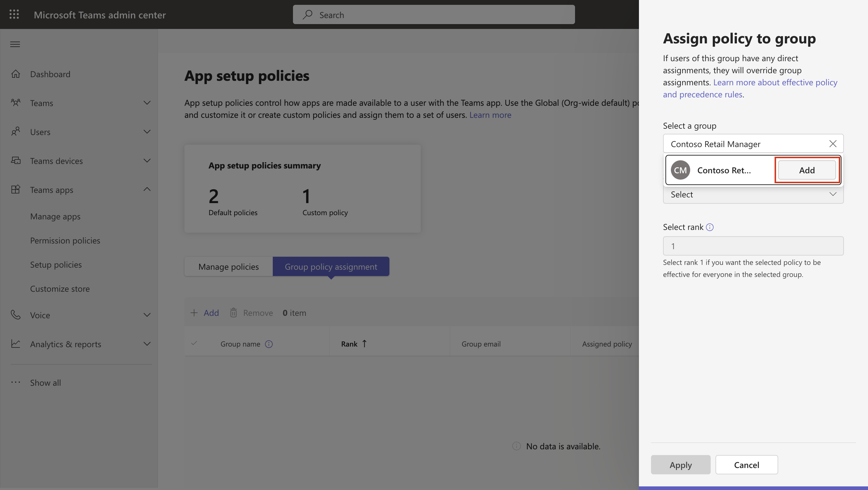Open effective policy precedence rules link
Viewport: 868px width, 490px height.
click(x=750, y=88)
